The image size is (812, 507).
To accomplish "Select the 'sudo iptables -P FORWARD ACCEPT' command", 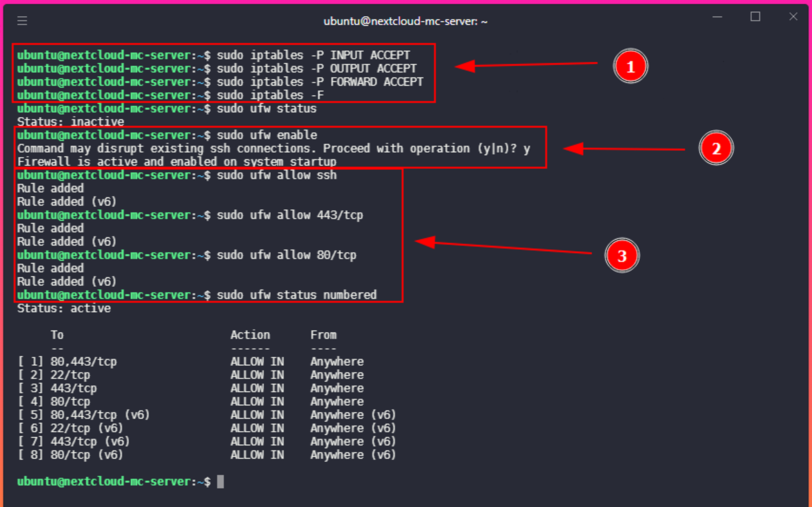I will [x=320, y=82].
